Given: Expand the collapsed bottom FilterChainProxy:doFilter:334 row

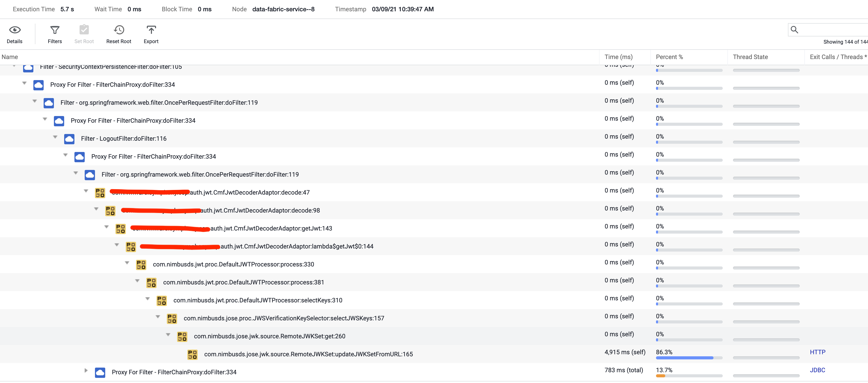Looking at the screenshot, I should point(86,370).
